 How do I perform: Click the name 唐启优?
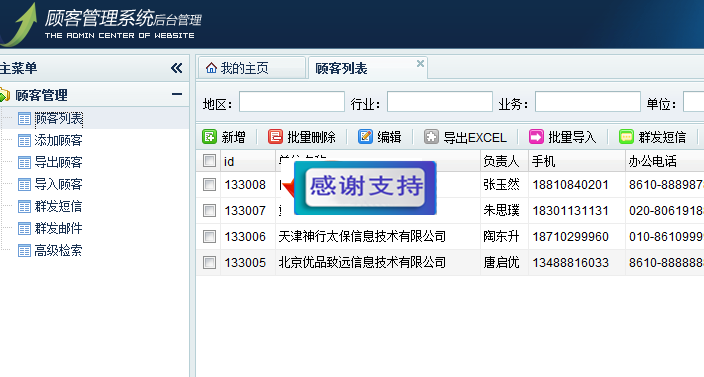[501, 263]
